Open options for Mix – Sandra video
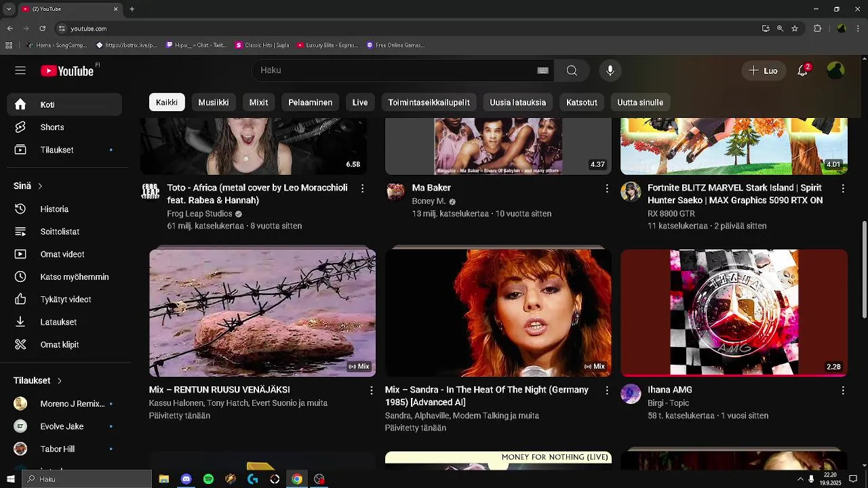 (607, 390)
